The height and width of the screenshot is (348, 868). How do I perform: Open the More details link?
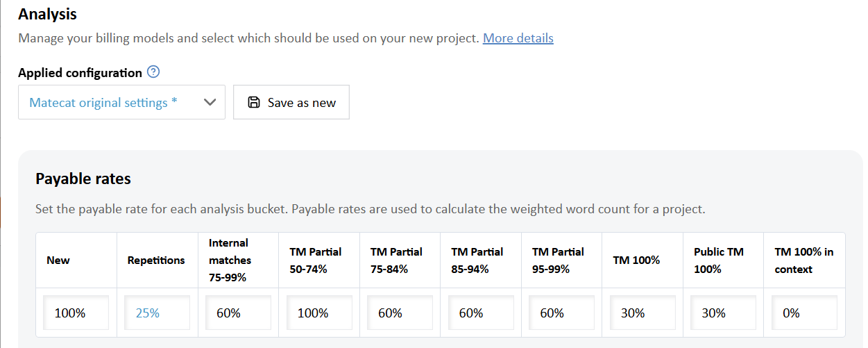518,38
